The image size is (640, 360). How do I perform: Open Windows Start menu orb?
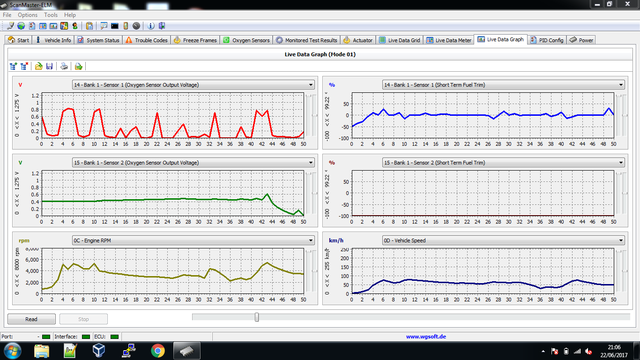pos(12,351)
